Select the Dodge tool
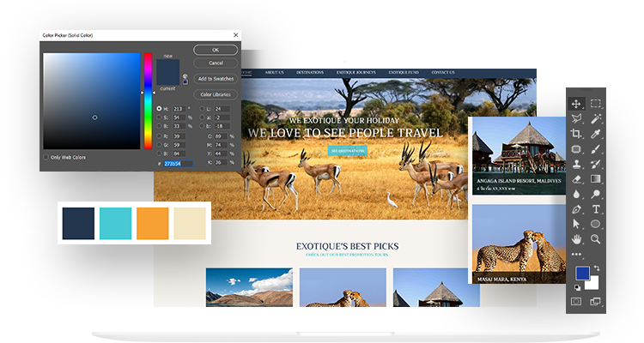The height and width of the screenshot is (343, 644). pos(596,194)
